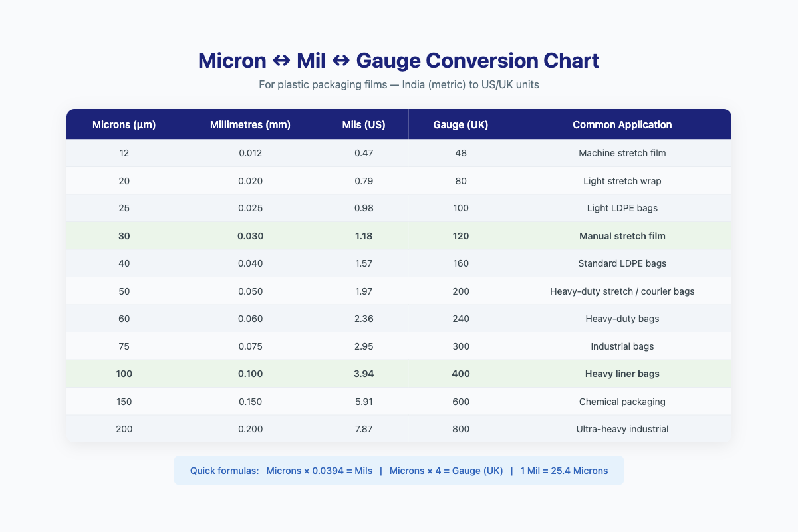Click the 2.36 mils cell
The height and width of the screenshot is (532, 798).
pos(363,319)
